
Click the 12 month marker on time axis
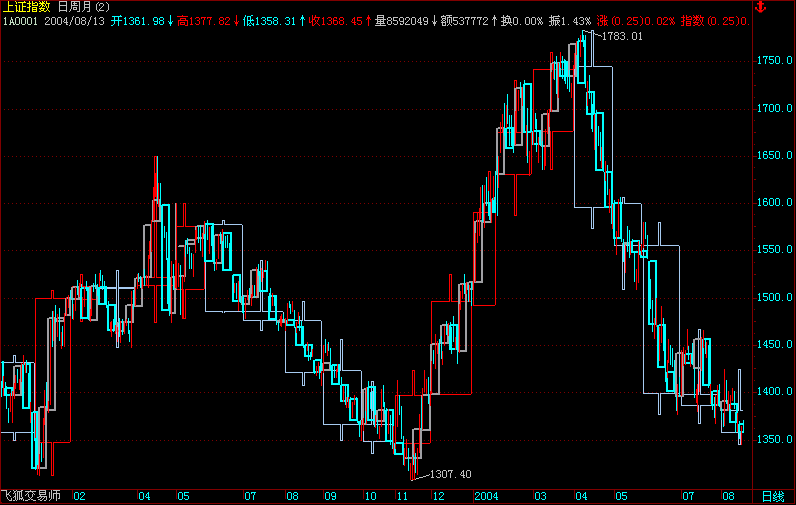click(438, 496)
